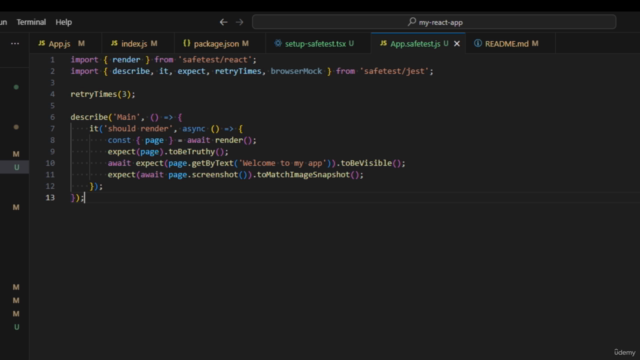The image size is (640, 360).
Task: Open the Terminal menu
Action: tap(31, 22)
